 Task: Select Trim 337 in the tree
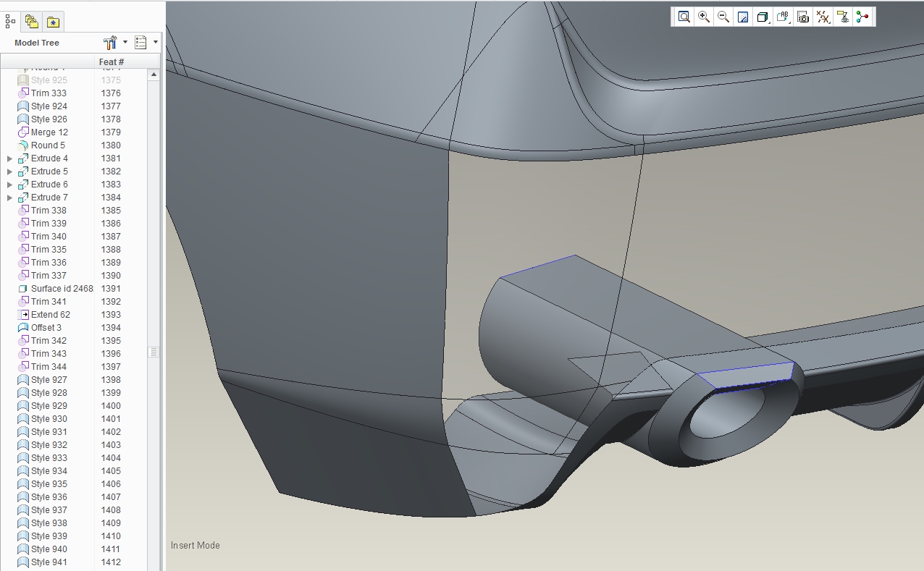pos(49,276)
